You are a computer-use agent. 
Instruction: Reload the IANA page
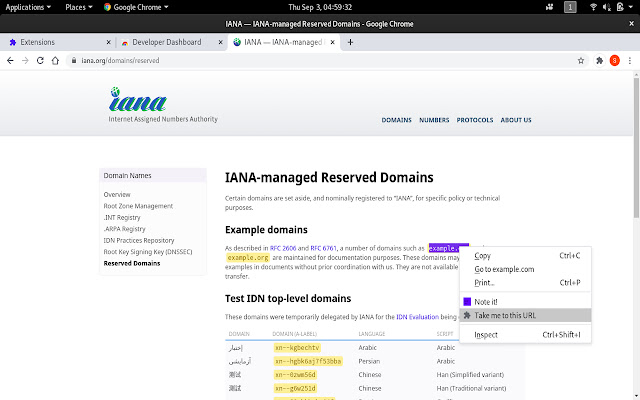click(x=40, y=60)
